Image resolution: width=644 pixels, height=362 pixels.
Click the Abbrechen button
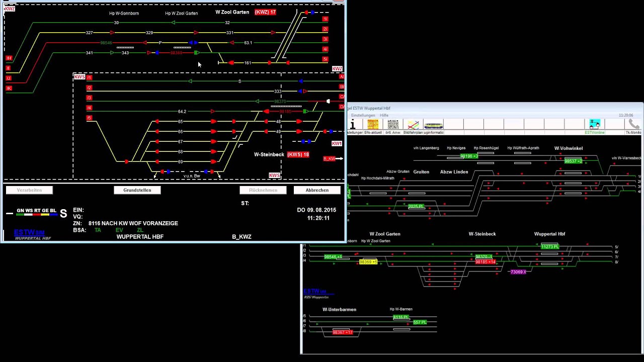[x=317, y=190]
